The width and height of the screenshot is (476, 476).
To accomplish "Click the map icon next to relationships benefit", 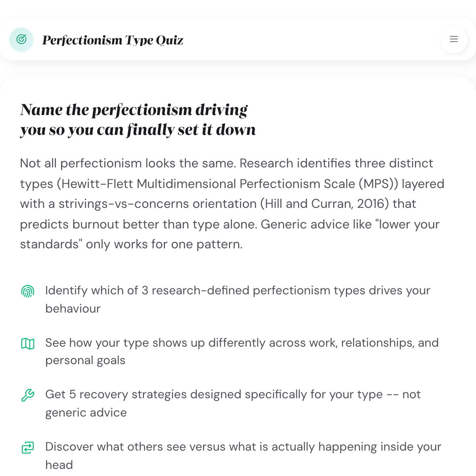I will pos(27,344).
